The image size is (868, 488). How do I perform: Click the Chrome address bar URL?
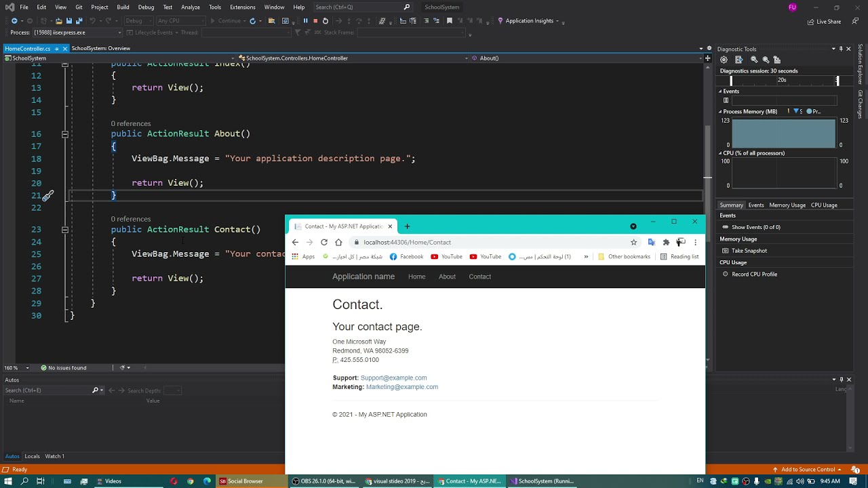[x=407, y=242]
